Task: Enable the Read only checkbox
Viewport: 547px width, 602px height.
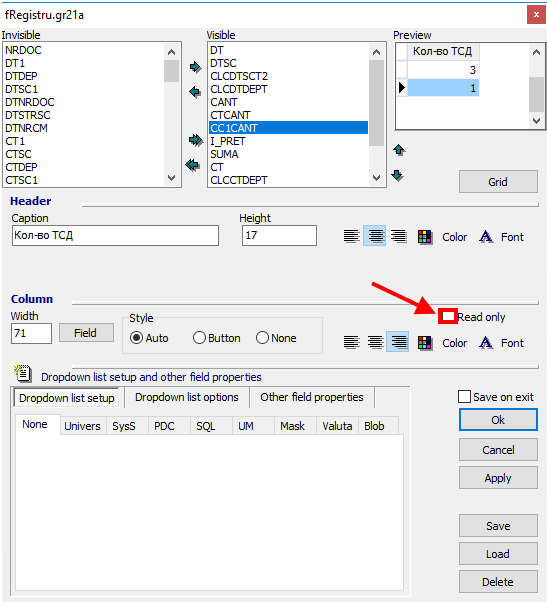Action: click(x=448, y=317)
